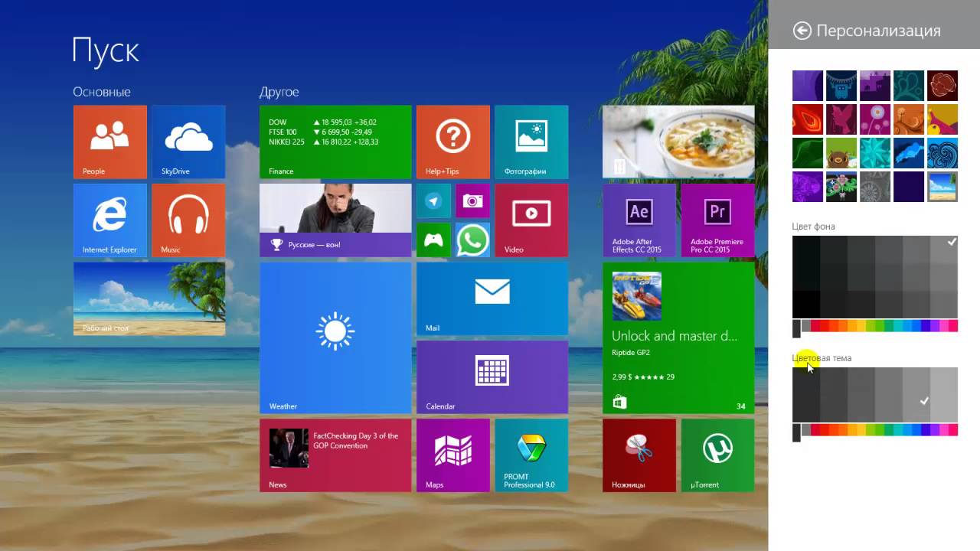Screen dimensions: 980x551
Task: Open the Weather tile
Action: (335, 337)
